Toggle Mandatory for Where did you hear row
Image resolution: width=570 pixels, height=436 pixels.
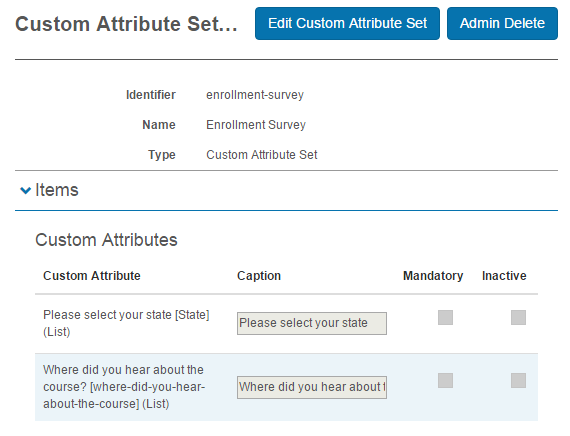coord(445,380)
